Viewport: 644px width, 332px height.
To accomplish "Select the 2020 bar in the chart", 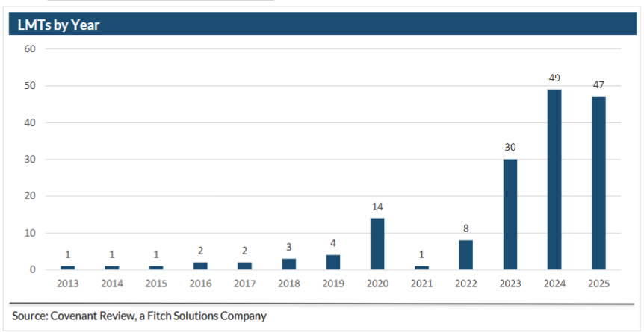I will [x=377, y=244].
